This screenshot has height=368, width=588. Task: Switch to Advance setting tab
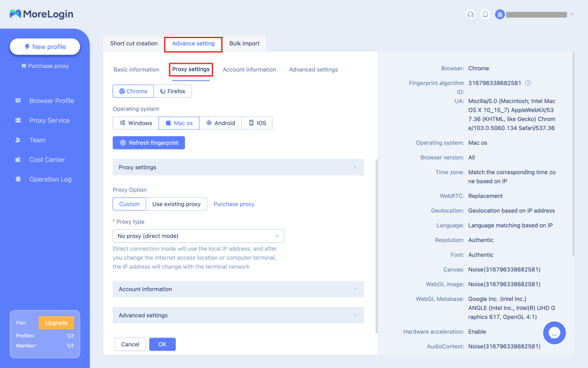194,44
